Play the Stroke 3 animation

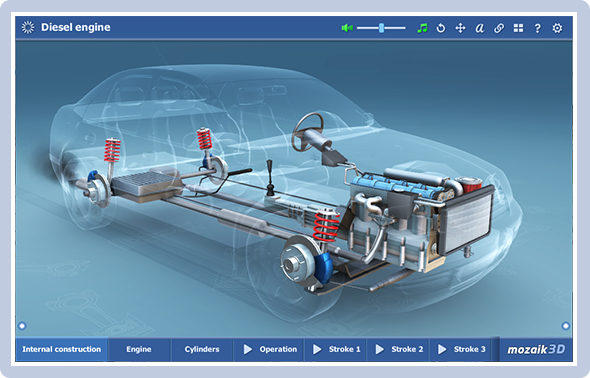tap(461, 349)
